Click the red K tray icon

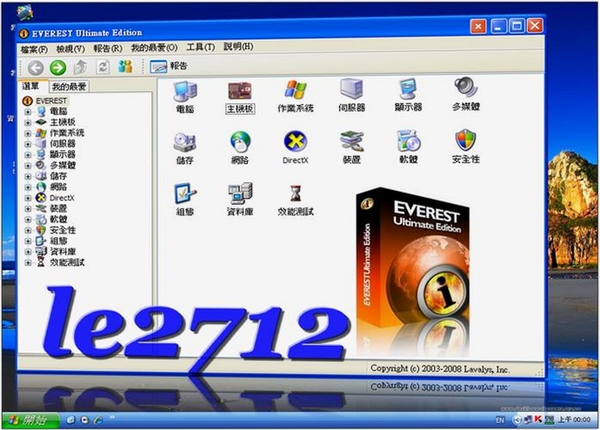tap(538, 420)
